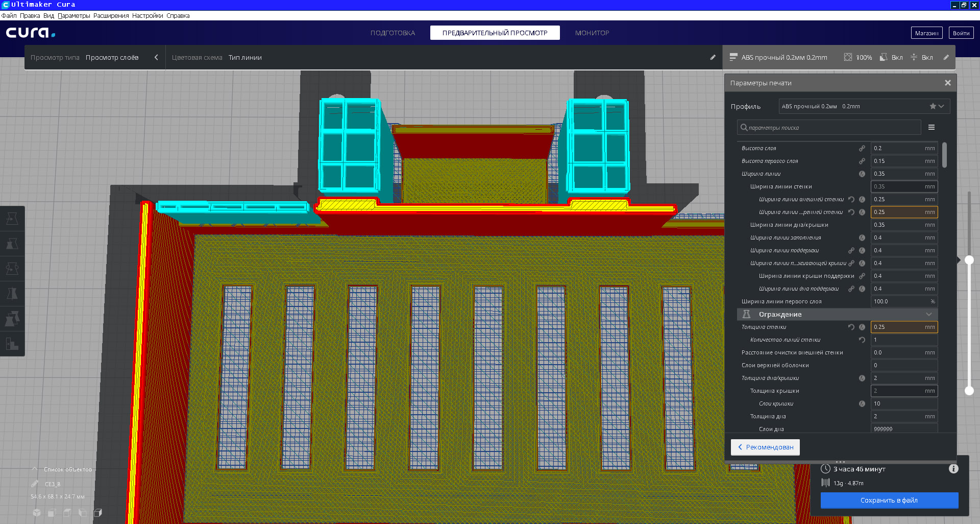This screenshot has width=980, height=524.
Task: Click the link icon next to 'Высота слоя'
Action: click(x=862, y=148)
